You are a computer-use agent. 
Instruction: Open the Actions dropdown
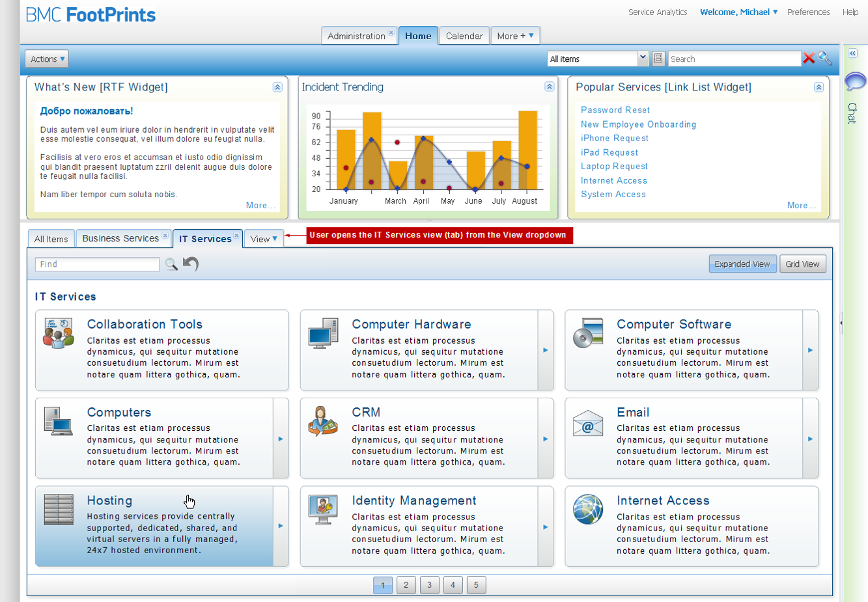47,59
